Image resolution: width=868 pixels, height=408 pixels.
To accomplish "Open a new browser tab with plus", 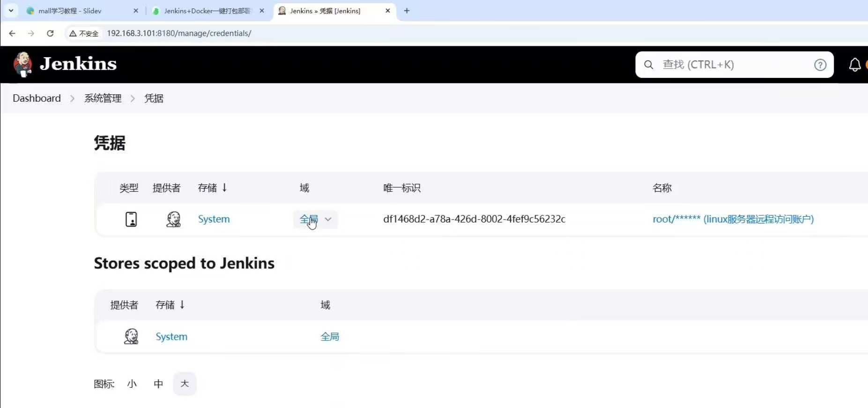I will (407, 10).
